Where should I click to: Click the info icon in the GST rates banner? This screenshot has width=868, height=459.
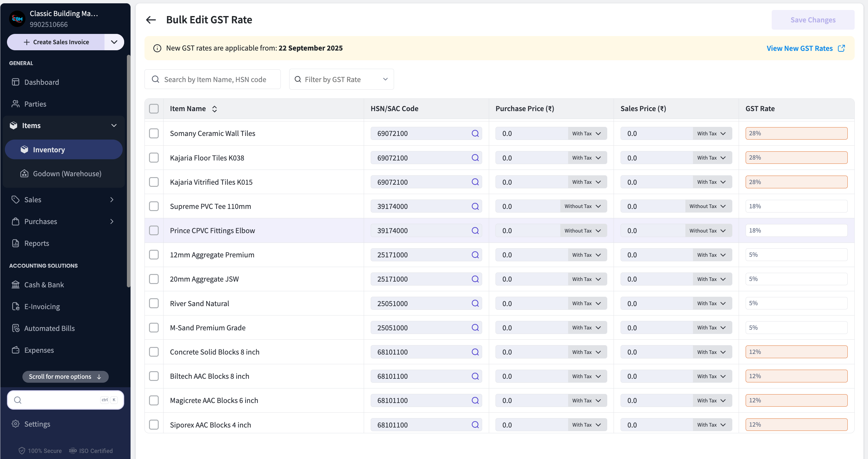157,48
